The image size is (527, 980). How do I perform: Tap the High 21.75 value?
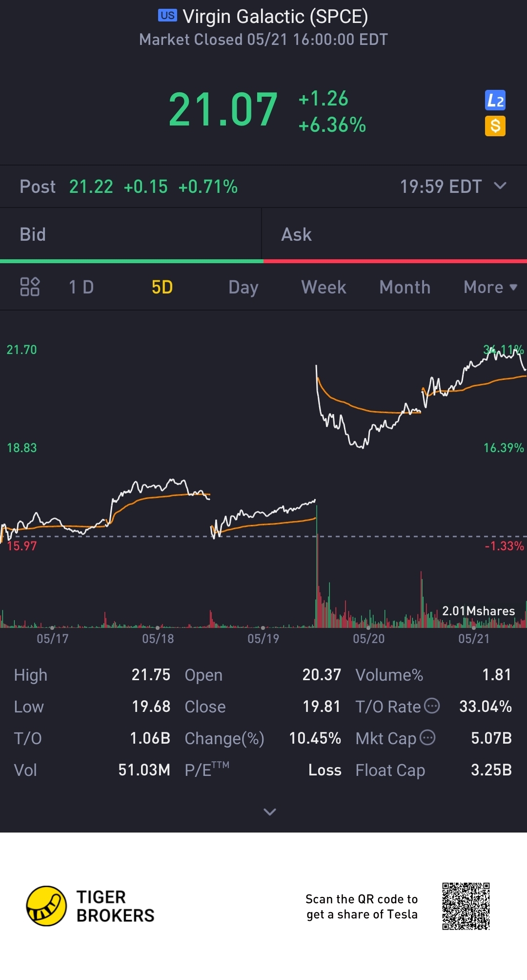coord(151,675)
